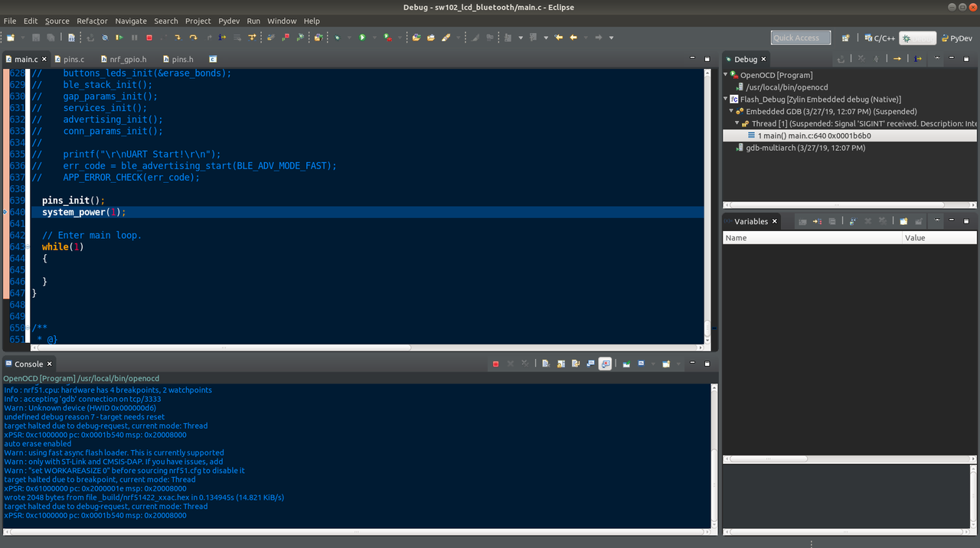Click the pins_init(); line in editor

coord(73,201)
